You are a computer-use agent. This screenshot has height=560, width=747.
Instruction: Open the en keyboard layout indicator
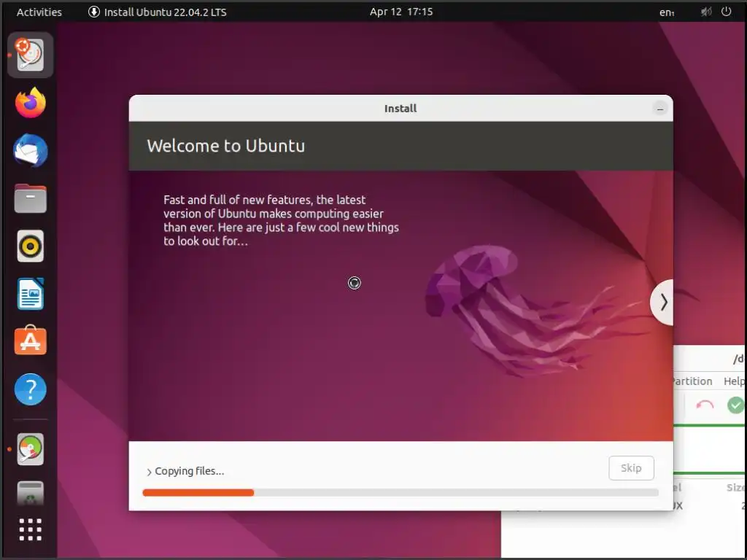click(667, 12)
